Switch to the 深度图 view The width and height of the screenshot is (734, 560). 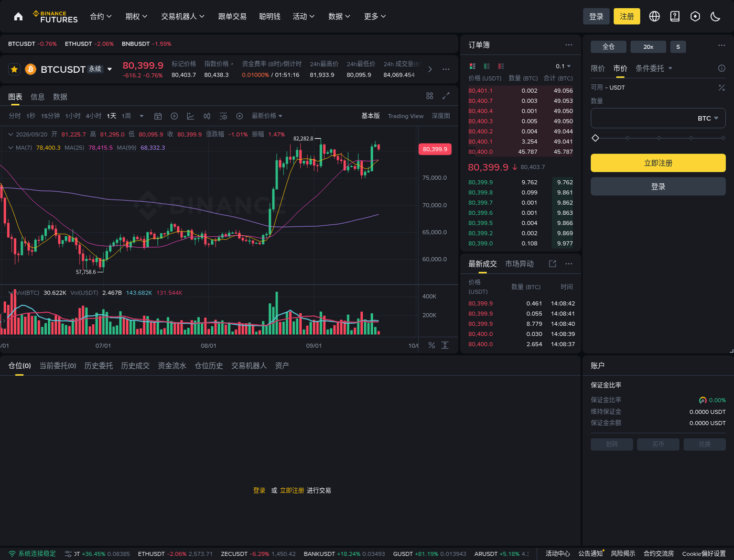[x=441, y=116]
